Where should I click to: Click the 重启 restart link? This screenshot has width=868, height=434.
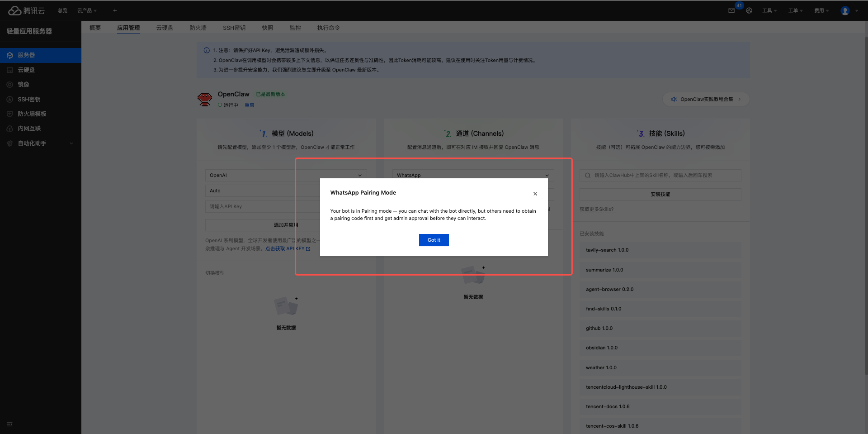[250, 105]
